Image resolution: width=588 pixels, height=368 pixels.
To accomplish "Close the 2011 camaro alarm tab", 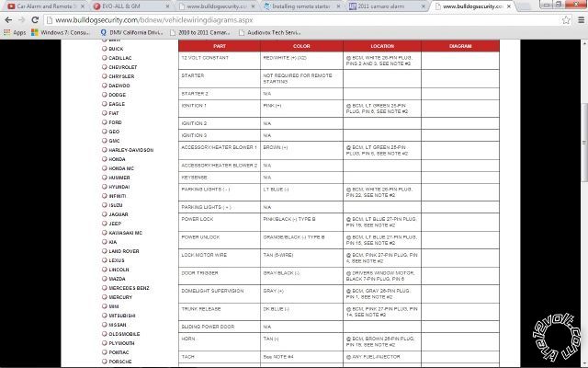I will click(x=424, y=6).
